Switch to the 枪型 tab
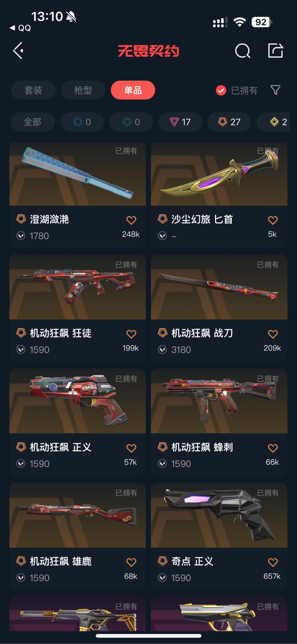The width and height of the screenshot is (297, 644). 83,90
